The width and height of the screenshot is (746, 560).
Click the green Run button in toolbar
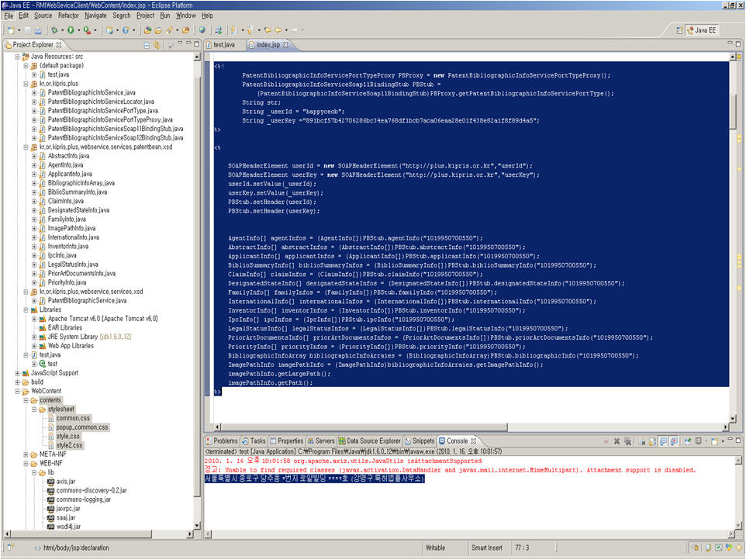point(70,30)
